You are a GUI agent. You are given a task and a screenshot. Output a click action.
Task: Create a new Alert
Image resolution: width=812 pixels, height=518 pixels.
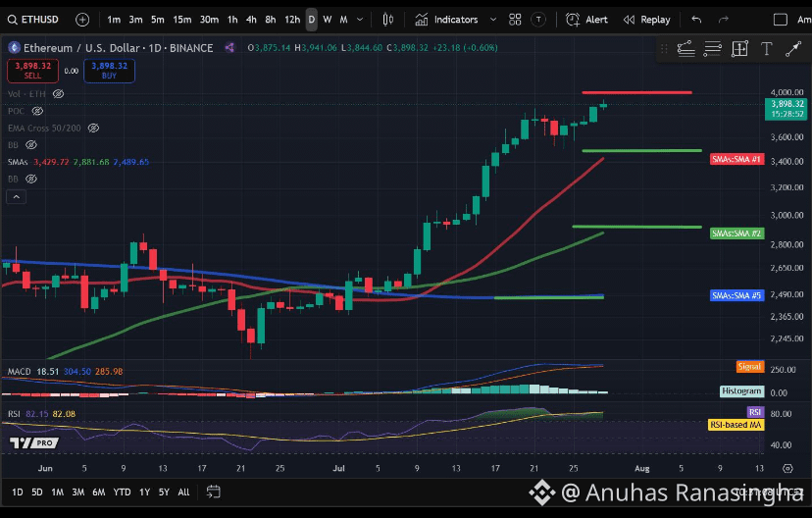(586, 20)
